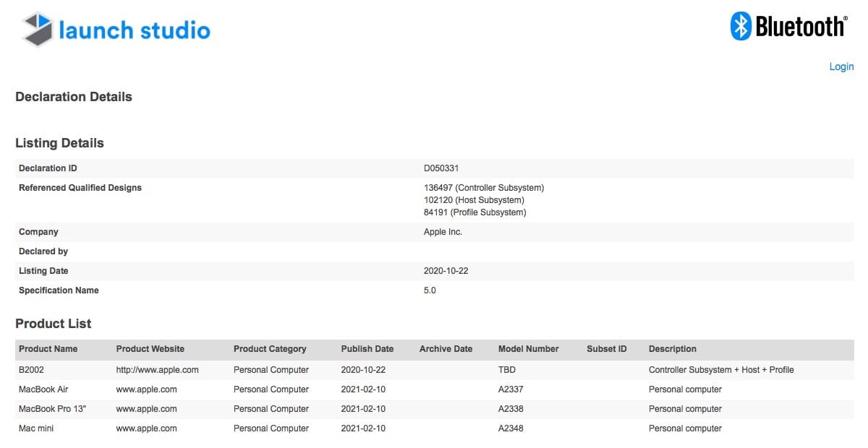
Task: Select the Apple Inc. company value
Action: coord(443,232)
